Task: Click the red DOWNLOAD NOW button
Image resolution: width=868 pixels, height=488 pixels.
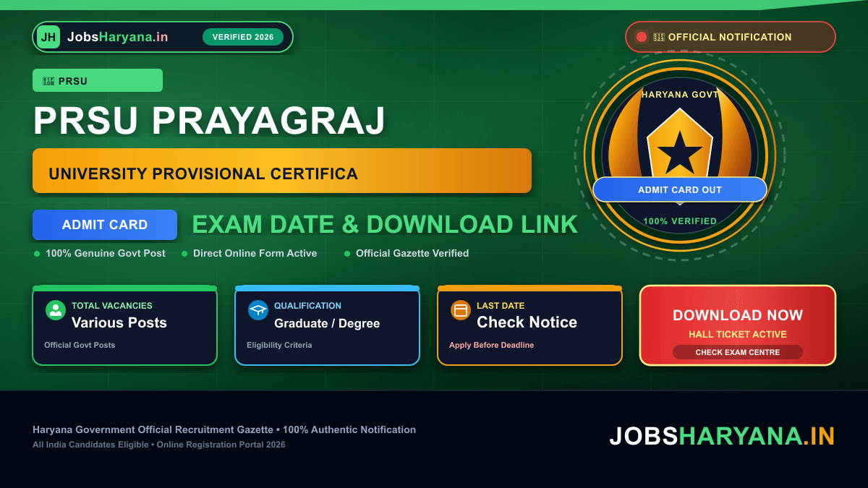Action: [x=738, y=325]
